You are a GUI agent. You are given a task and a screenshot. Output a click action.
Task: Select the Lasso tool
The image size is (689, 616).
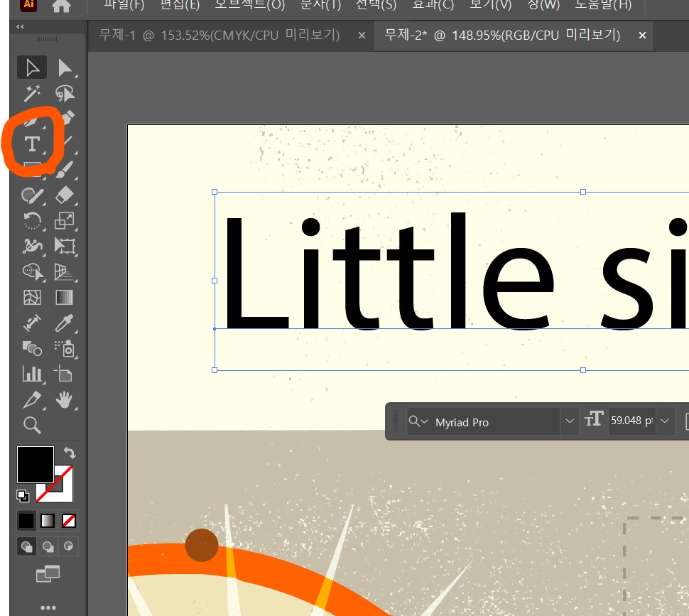(65, 92)
